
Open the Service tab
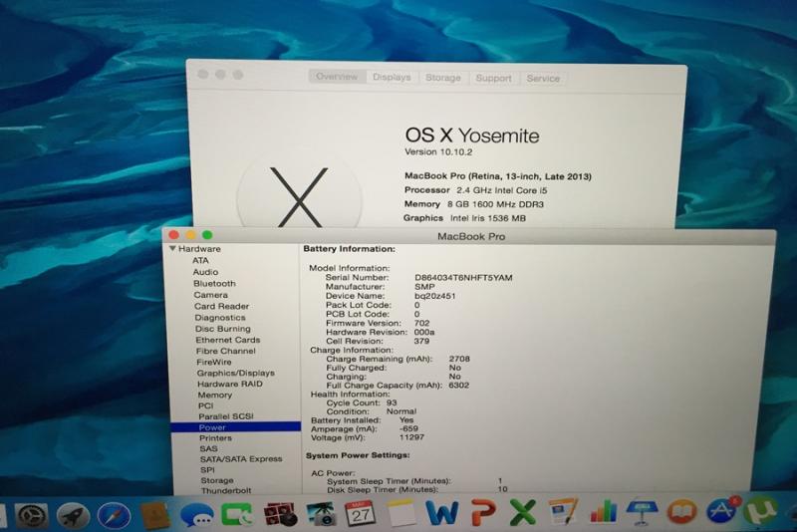[x=543, y=79]
